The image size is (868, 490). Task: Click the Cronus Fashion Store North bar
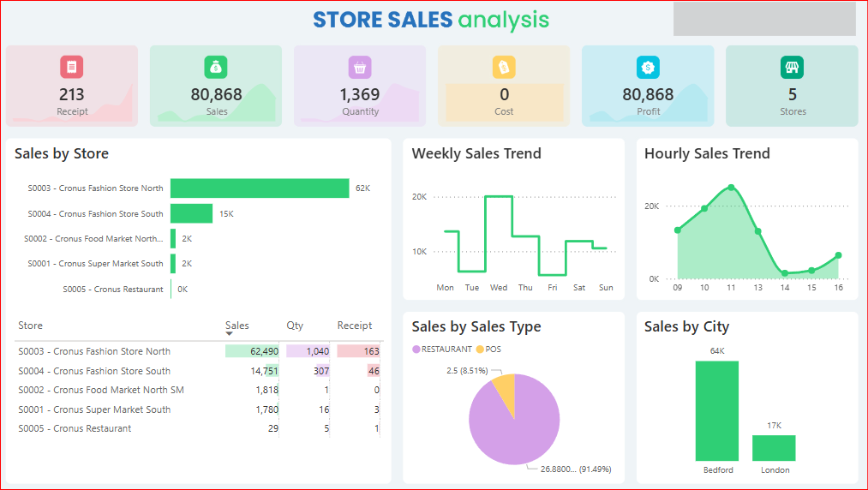[x=260, y=188]
